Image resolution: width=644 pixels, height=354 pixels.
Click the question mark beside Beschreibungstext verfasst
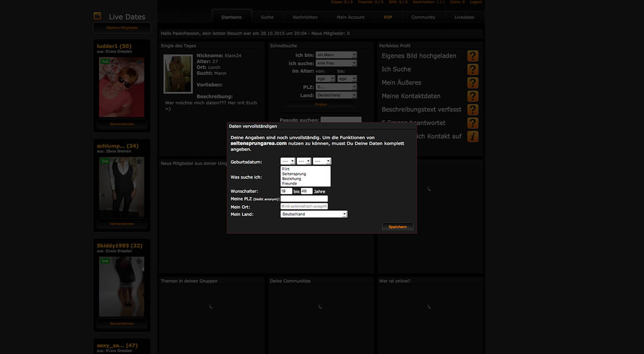pyautogui.click(x=473, y=109)
